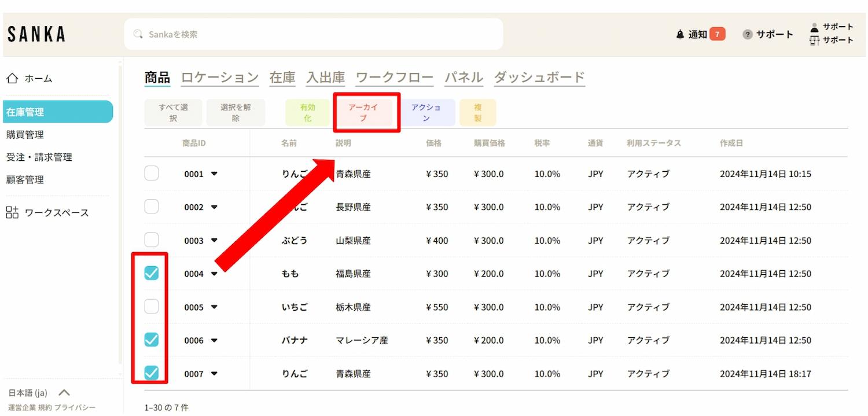Click the 商品ID column header
868x416 pixels.
click(194, 143)
